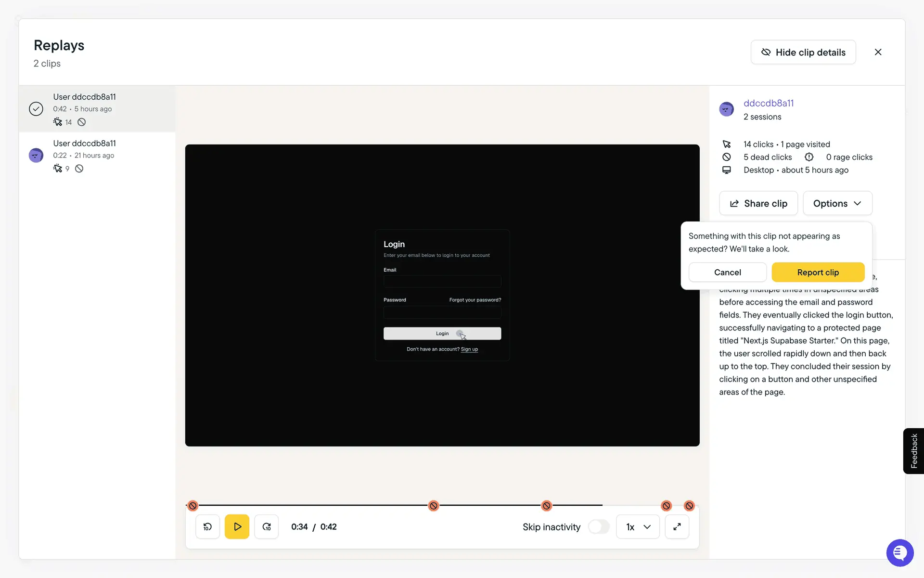Click Report clip button

[818, 272]
